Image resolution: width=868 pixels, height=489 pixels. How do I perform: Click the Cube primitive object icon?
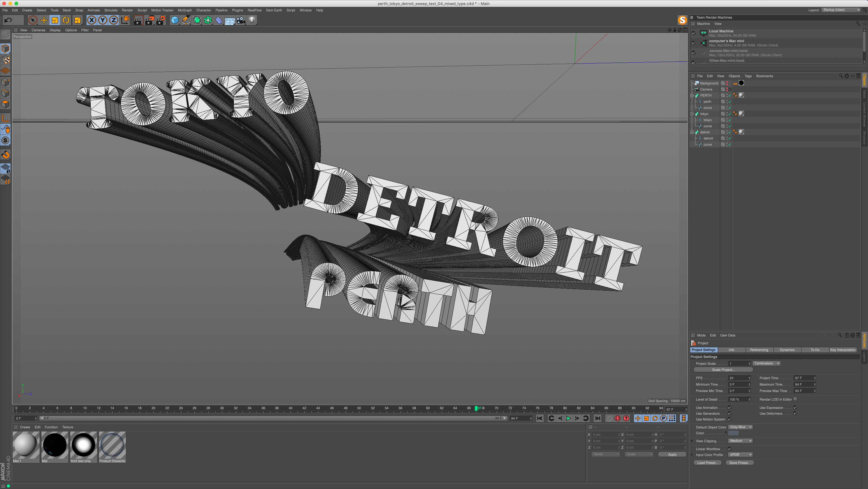pos(175,21)
